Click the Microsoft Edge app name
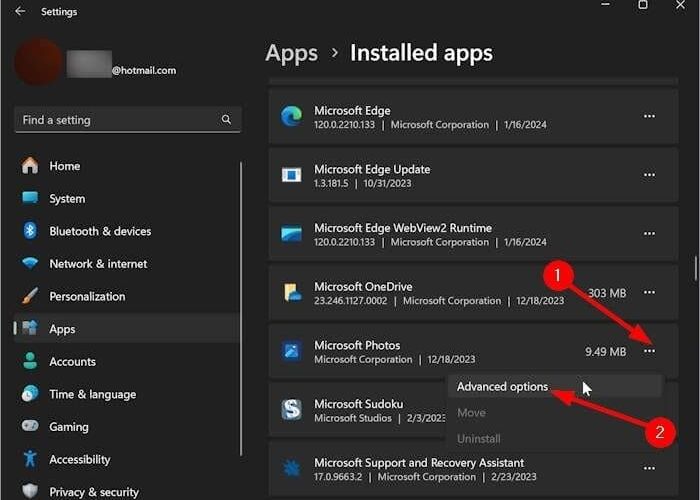 [352, 110]
